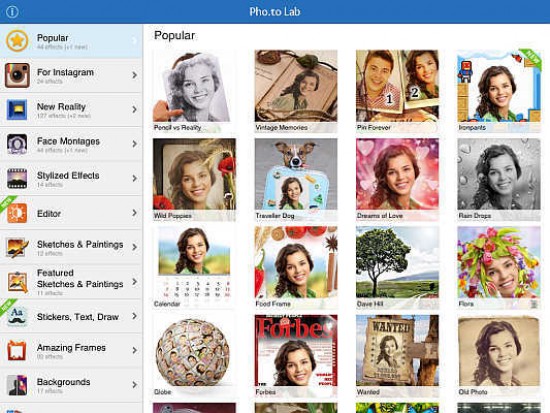Open the Editor orange icon
This screenshot has width=550, height=413.
click(17, 213)
